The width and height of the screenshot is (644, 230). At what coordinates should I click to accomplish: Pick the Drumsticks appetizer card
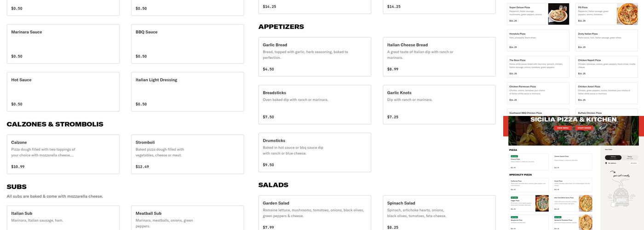click(x=315, y=152)
